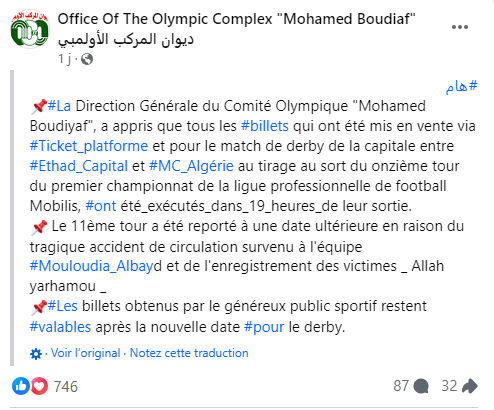Click the 1 j post timestamp
The height and width of the screenshot is (410, 494).
point(65,59)
